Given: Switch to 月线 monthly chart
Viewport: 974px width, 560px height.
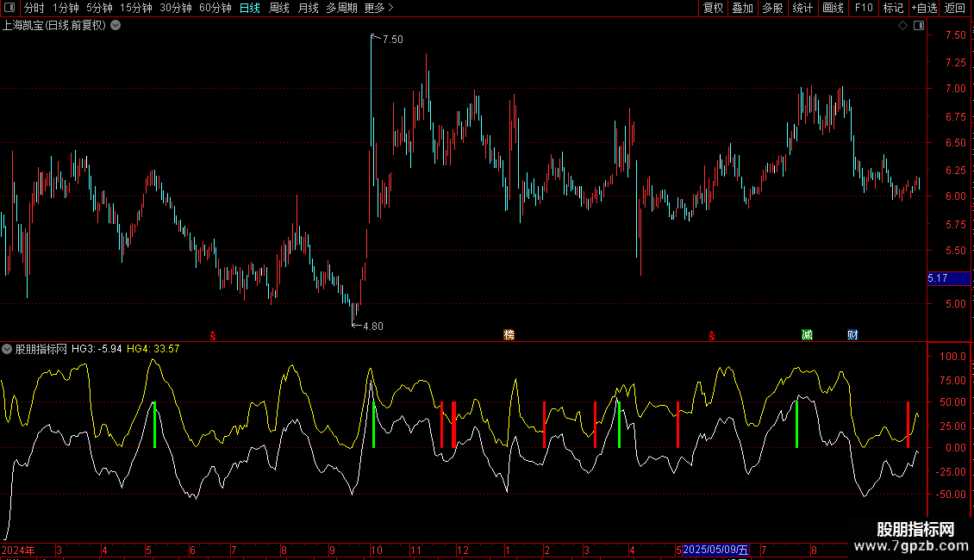Looking at the screenshot, I should pyautogui.click(x=308, y=8).
